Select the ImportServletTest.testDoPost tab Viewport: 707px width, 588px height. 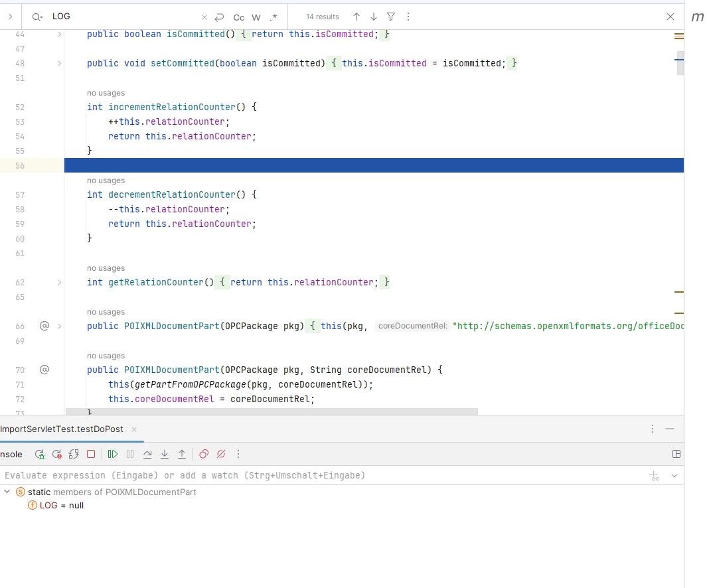tap(61, 429)
